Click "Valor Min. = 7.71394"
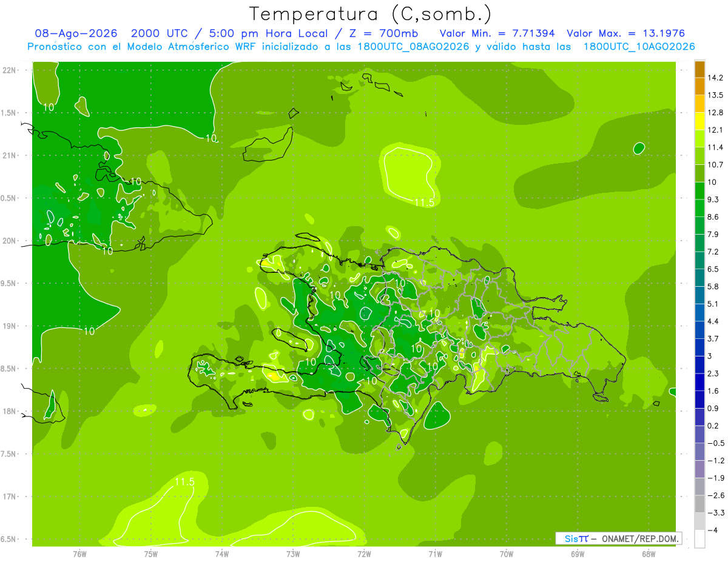This screenshot has height=562, width=728. [497, 33]
